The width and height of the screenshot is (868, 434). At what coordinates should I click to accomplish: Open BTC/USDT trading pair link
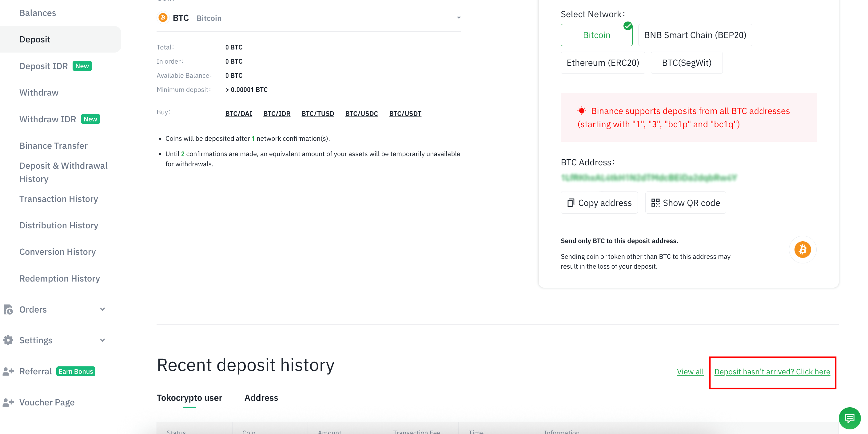pos(405,113)
